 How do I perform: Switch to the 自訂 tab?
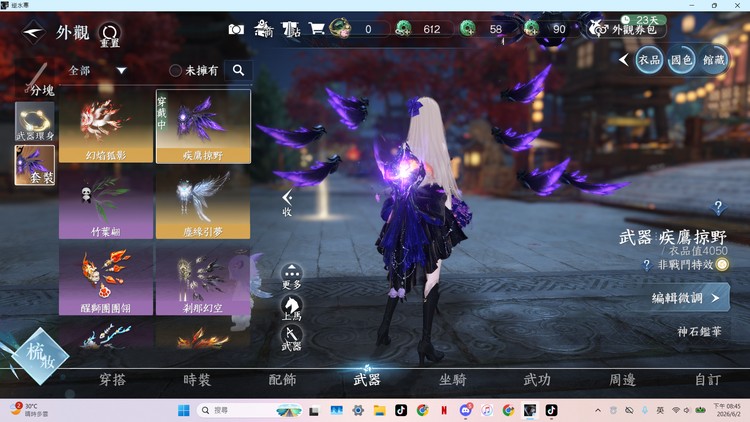[x=707, y=380]
